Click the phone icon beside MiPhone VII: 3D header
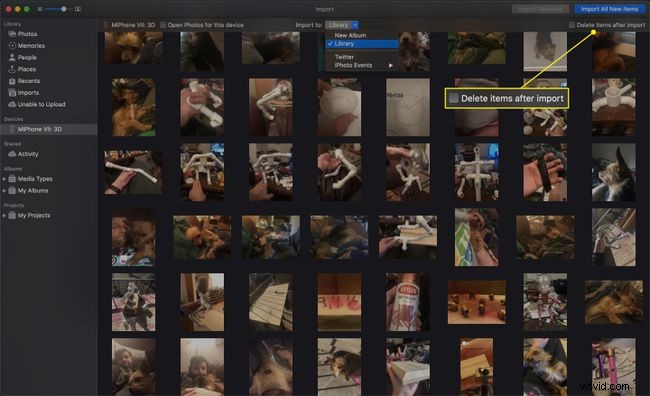This screenshot has width=650, height=396. [106, 25]
